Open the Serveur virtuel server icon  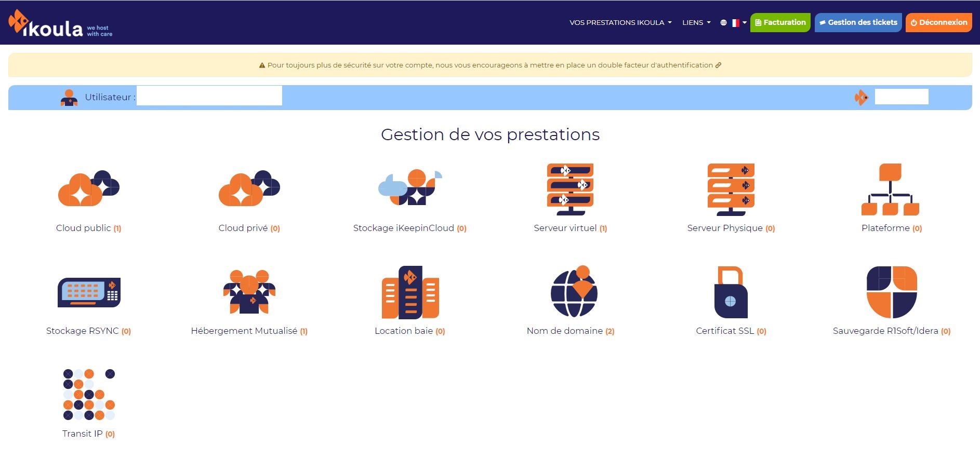coord(571,190)
